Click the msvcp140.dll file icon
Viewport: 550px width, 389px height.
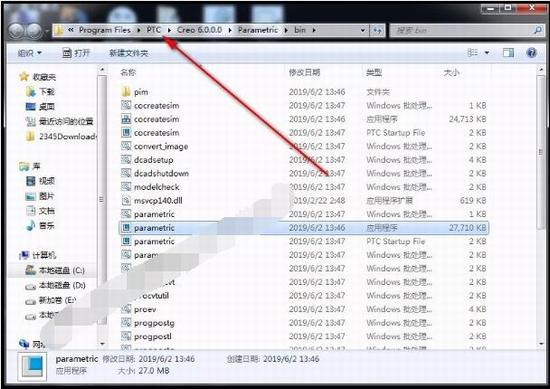click(x=126, y=200)
